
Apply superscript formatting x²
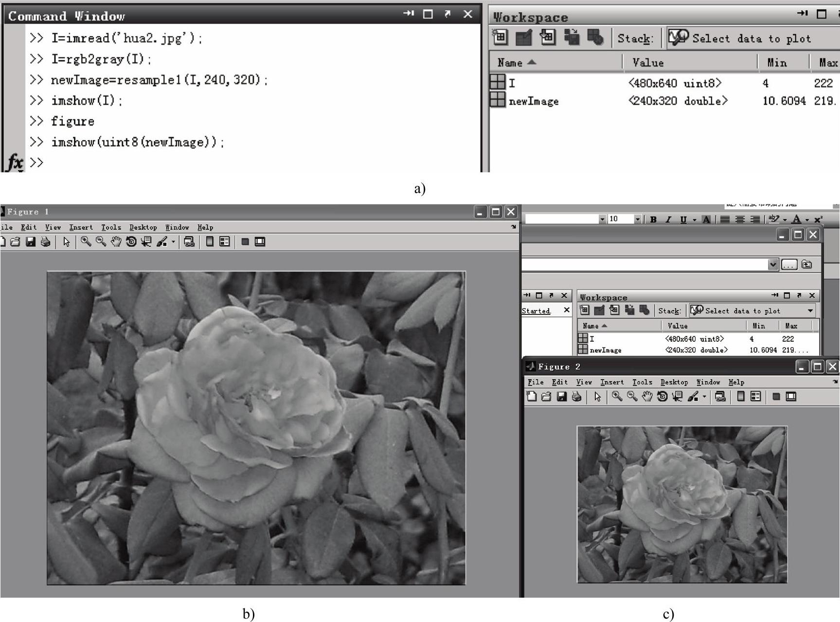click(818, 220)
